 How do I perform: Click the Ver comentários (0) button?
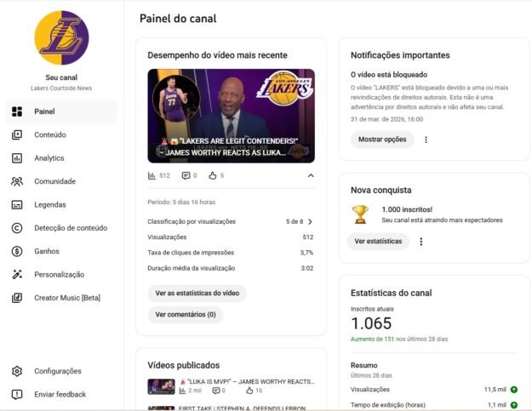coord(186,315)
